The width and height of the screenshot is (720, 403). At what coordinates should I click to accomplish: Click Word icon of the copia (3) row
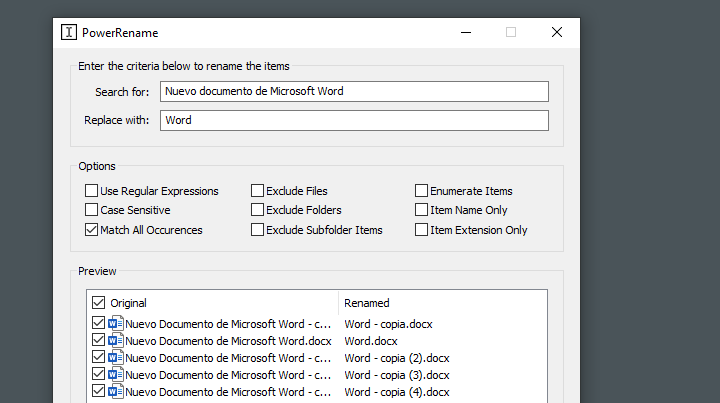pos(115,375)
